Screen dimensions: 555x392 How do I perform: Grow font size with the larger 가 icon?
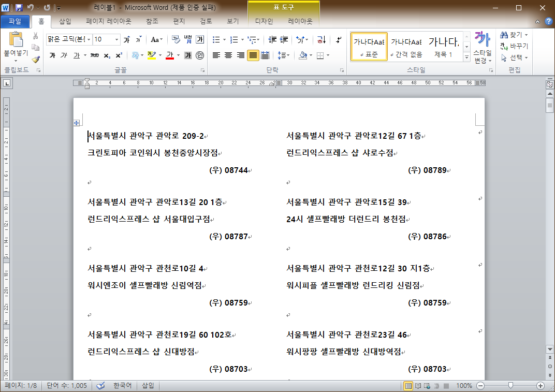[127, 39]
